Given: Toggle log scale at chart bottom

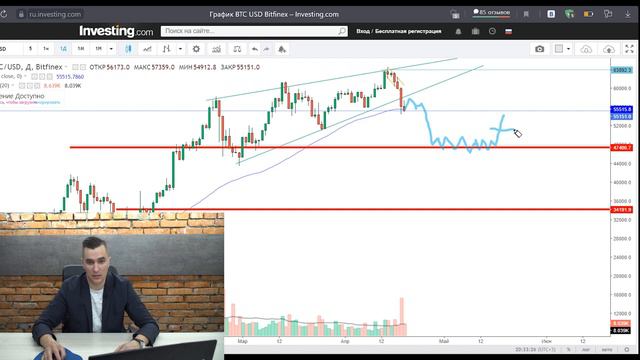Looking at the screenshot, I should [x=586, y=349].
